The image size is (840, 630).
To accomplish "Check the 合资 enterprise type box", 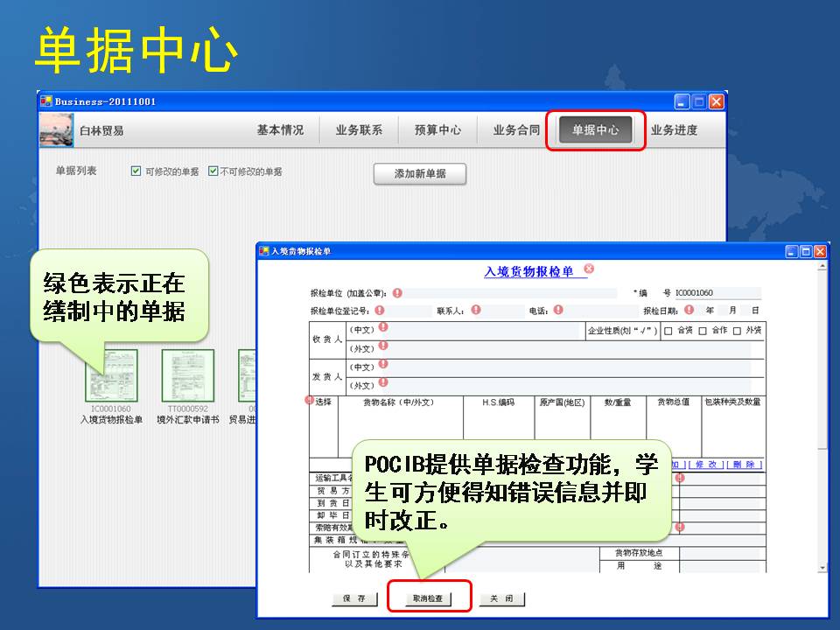I will pyautogui.click(x=668, y=331).
